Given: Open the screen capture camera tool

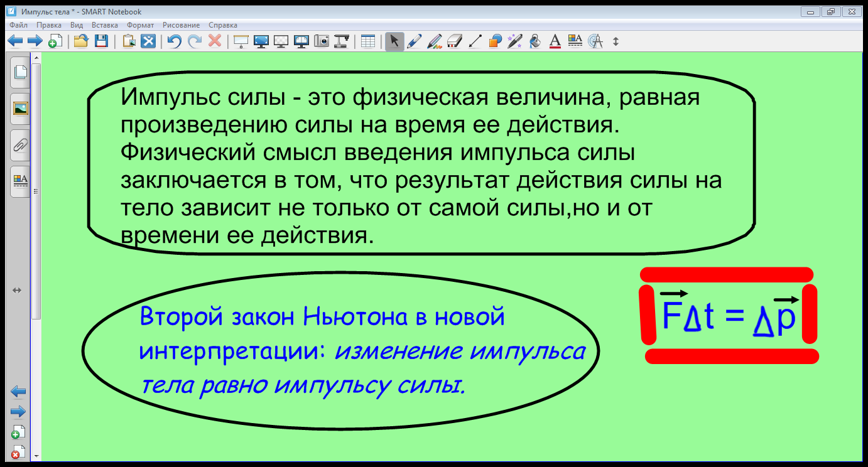Looking at the screenshot, I should tap(322, 41).
